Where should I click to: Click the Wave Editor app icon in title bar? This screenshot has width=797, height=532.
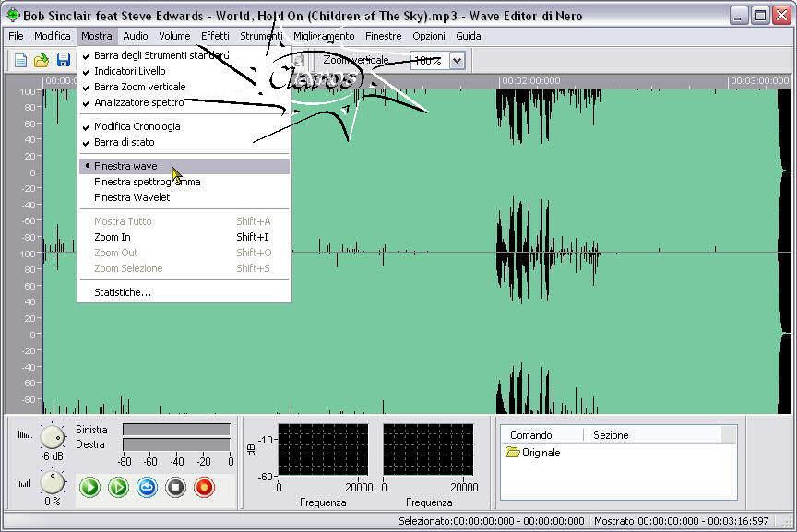coord(12,16)
